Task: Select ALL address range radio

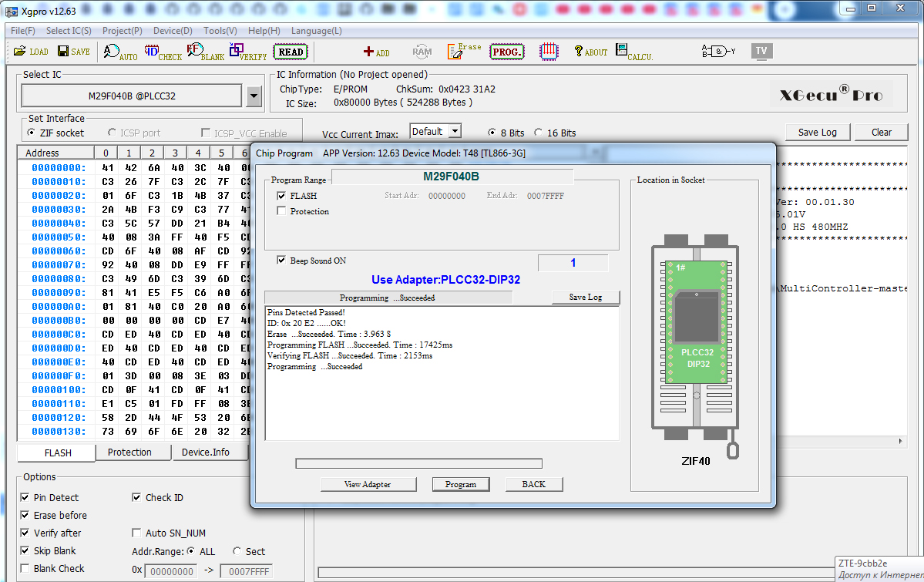Action: coord(191,551)
